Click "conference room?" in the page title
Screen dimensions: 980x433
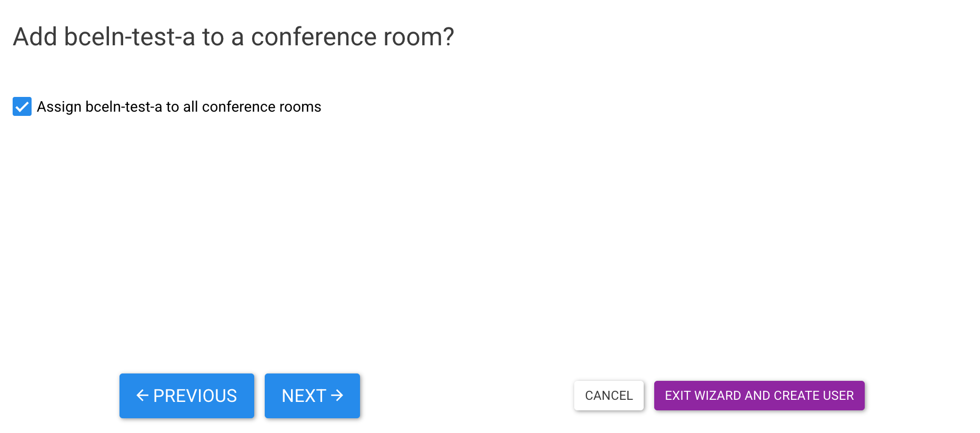[352, 37]
